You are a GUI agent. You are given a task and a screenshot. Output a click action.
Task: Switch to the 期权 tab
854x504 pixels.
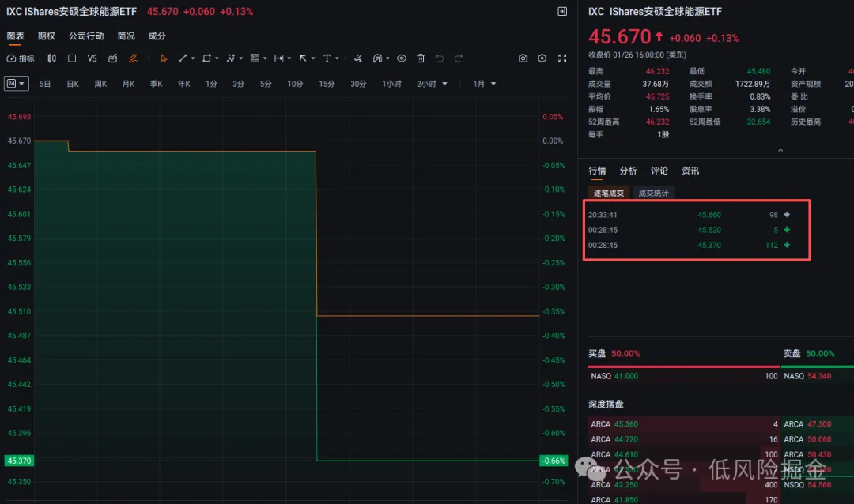pyautogui.click(x=47, y=36)
